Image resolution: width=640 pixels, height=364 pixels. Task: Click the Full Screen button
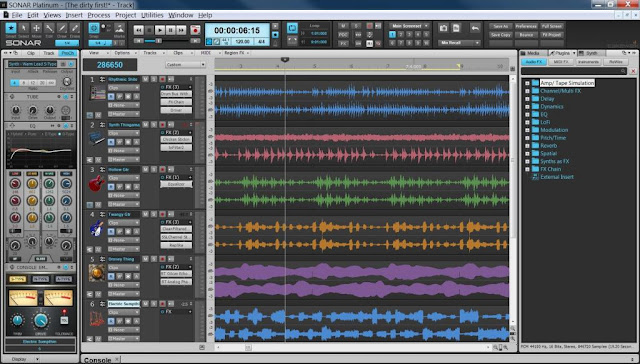pos(552,26)
